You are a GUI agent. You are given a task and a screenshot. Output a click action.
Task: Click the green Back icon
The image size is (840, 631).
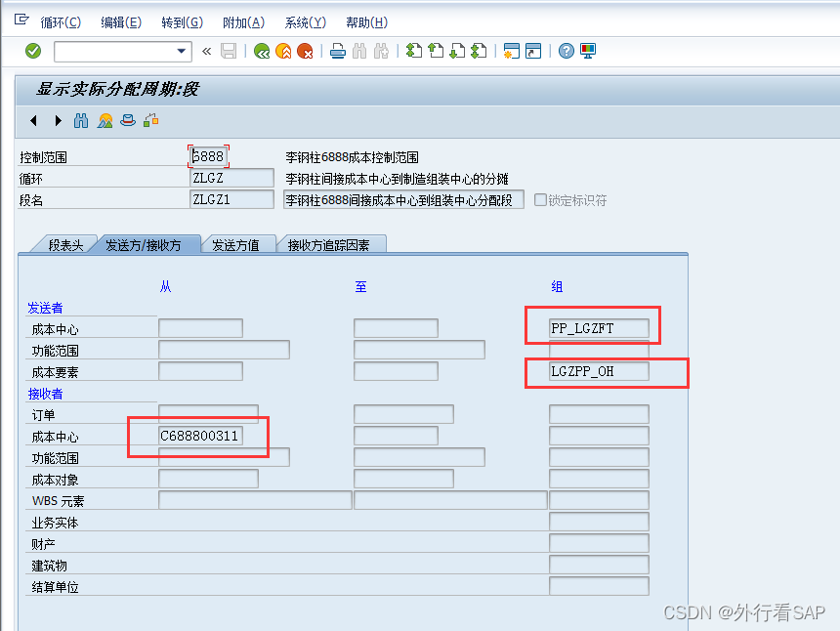pos(262,52)
